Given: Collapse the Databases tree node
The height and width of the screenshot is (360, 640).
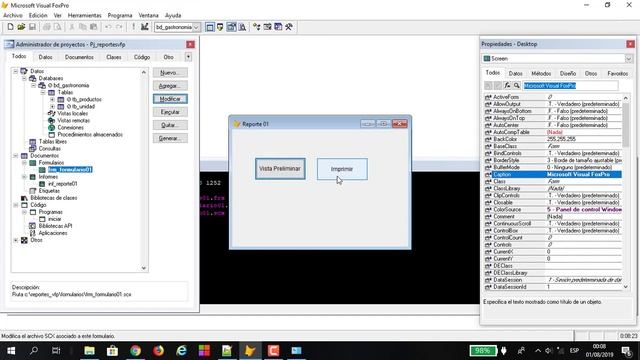Looking at the screenshot, I should [24, 78].
